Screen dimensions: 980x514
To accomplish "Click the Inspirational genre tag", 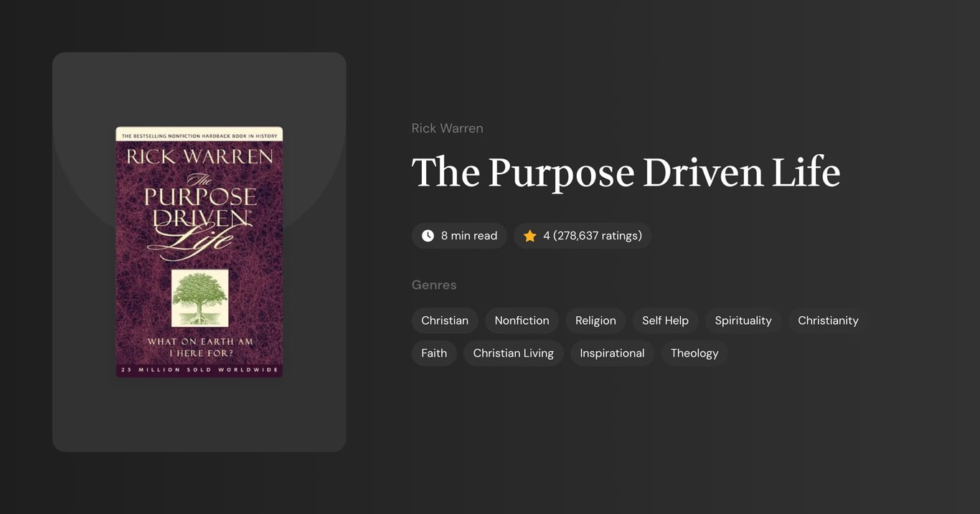I will 612,353.
